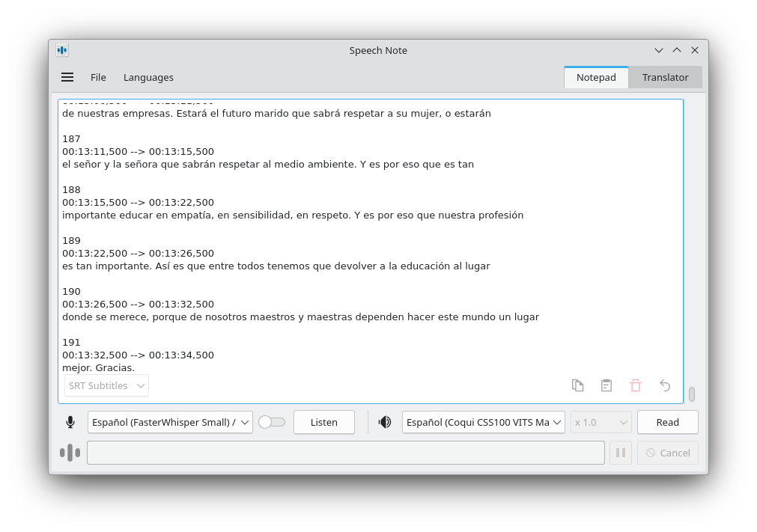Open the x 1.0 speed dropdown
757x532 pixels.
[601, 422]
